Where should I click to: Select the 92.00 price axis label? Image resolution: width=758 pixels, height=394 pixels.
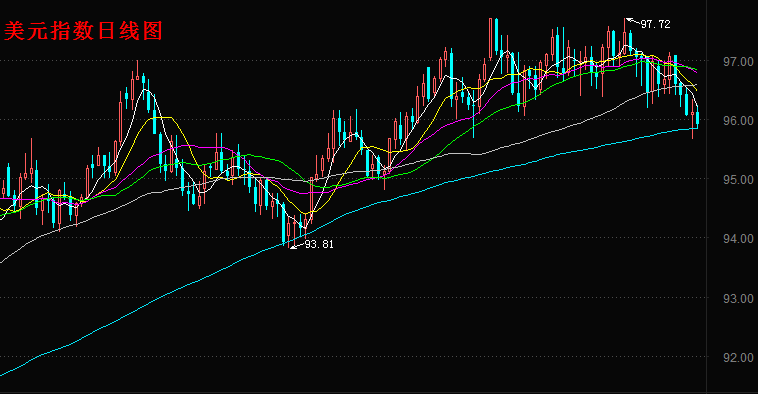pos(738,358)
